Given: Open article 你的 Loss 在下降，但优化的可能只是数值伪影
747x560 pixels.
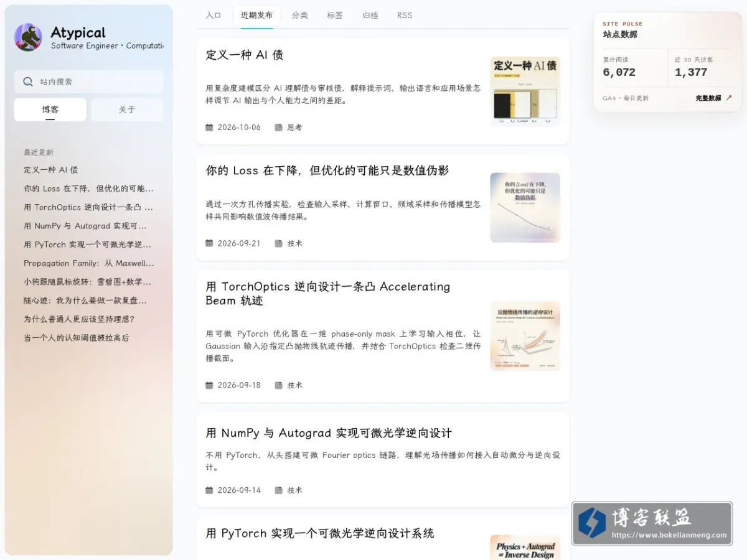Looking at the screenshot, I should (x=327, y=170).
